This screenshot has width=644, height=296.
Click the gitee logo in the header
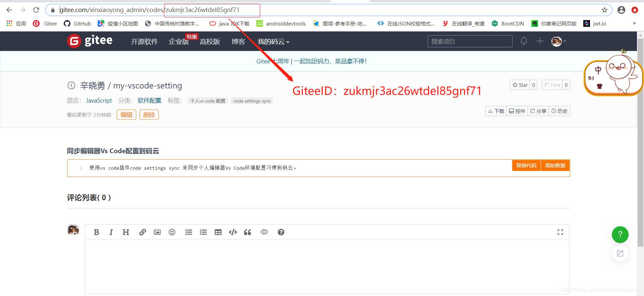[90, 41]
